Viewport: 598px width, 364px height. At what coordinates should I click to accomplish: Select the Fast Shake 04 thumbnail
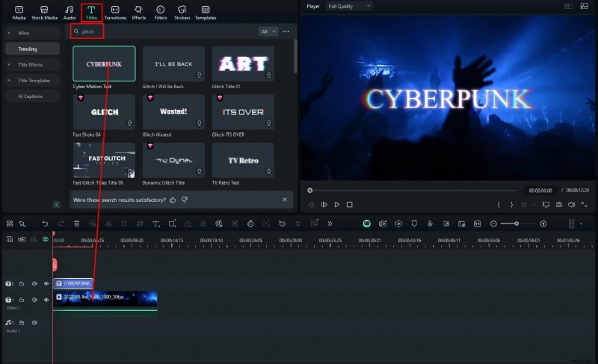pyautogui.click(x=104, y=111)
